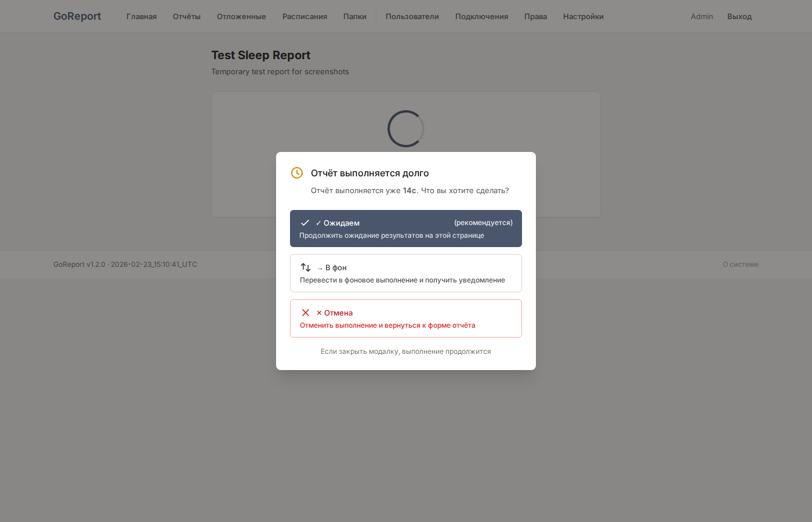Log out using the Выход link
The image size is (812, 522).
pos(739,17)
